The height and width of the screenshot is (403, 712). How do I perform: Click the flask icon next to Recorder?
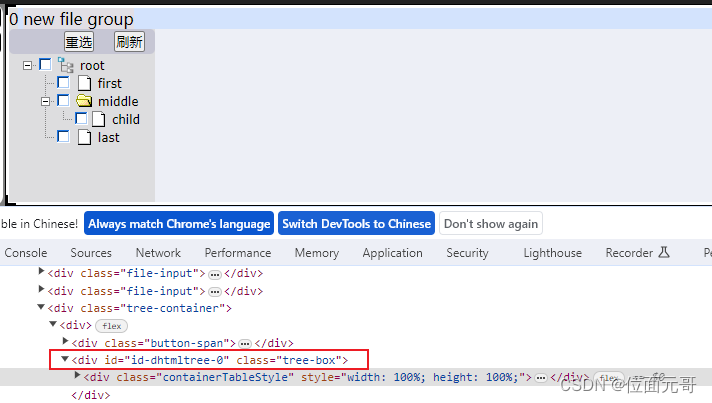click(664, 252)
